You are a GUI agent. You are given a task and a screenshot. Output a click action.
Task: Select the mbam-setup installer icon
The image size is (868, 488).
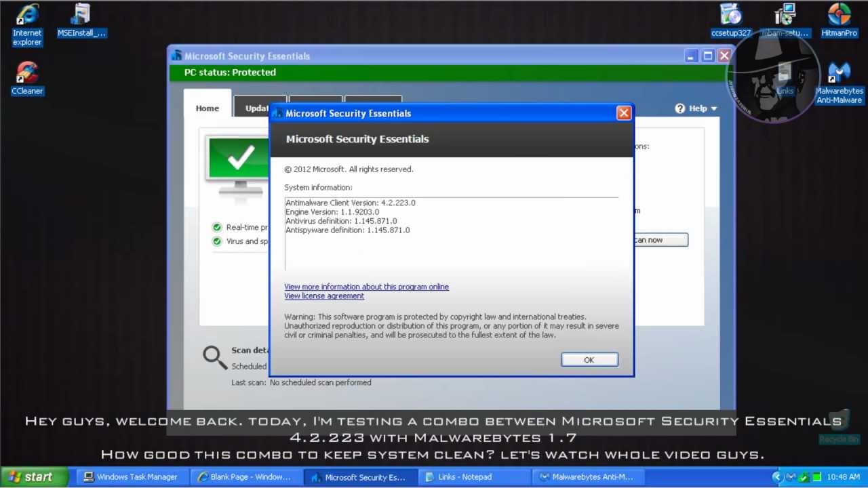point(785,20)
